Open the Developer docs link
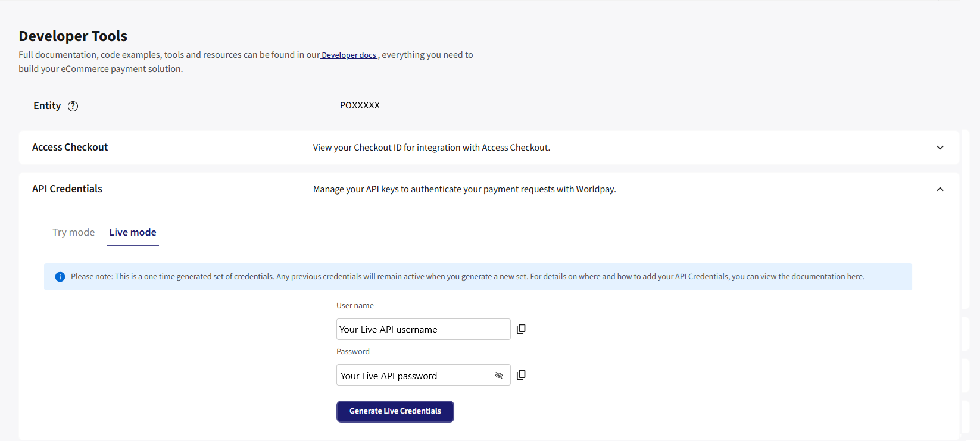The width and height of the screenshot is (980, 441). tap(349, 55)
